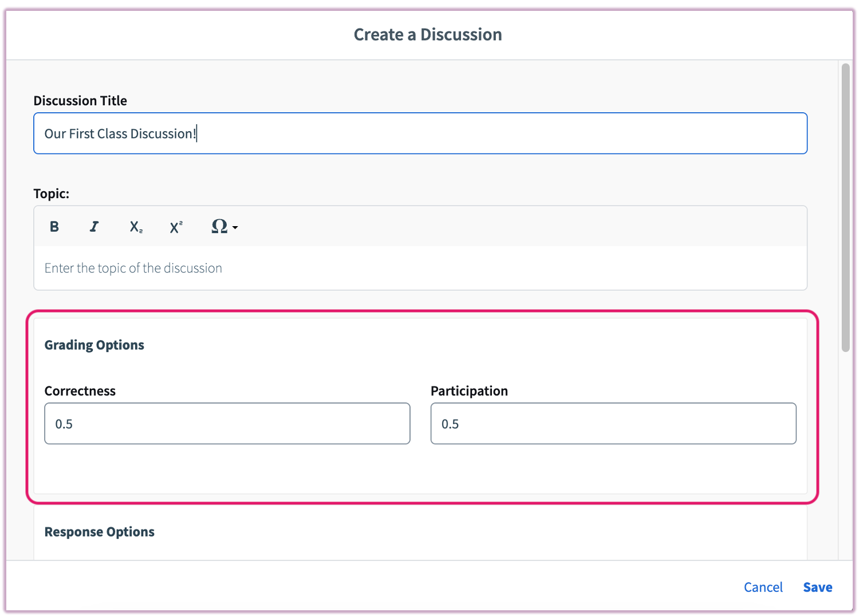This screenshot has height=616, width=859.
Task: Click the Discussion Title label
Action: tap(80, 101)
